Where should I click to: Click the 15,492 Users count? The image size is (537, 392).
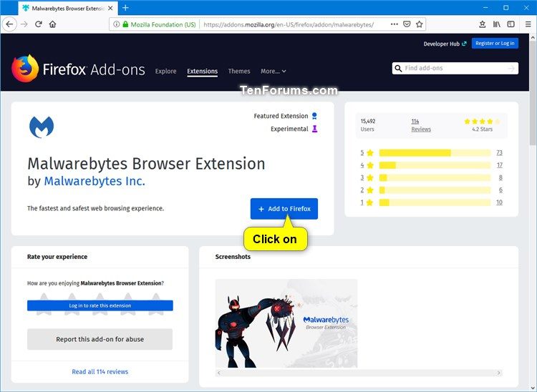368,125
